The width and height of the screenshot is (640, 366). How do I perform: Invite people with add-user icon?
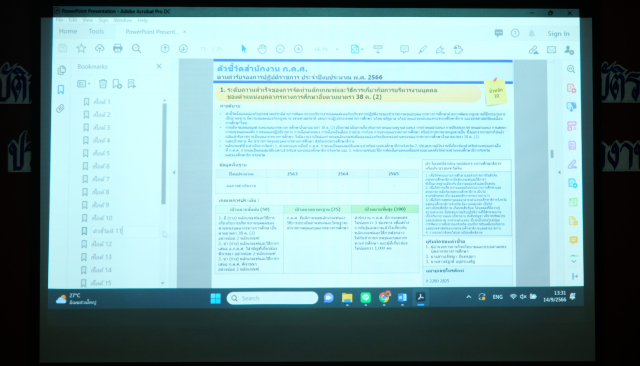pos(569,50)
